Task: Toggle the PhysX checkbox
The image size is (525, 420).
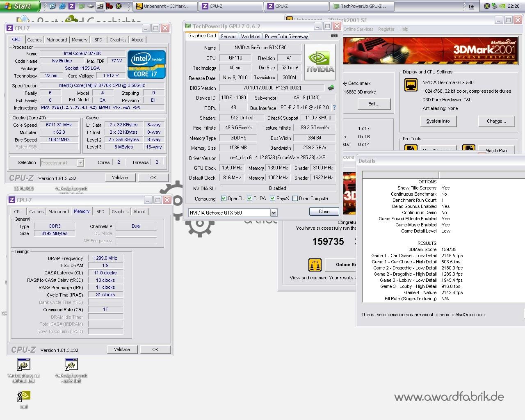Action: [272, 199]
